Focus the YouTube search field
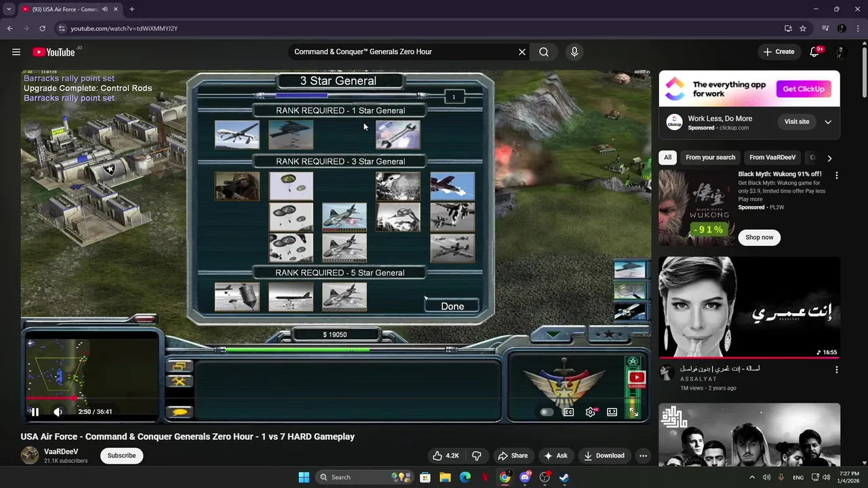This screenshot has width=868, height=488. tap(403, 52)
